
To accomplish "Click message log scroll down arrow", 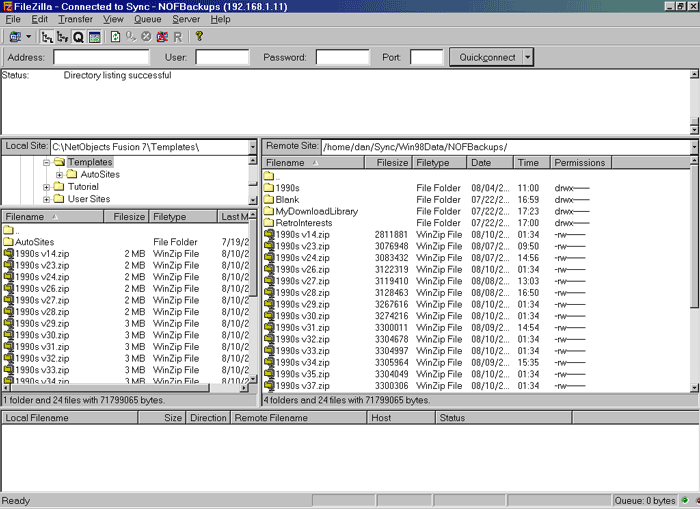I will (x=694, y=130).
